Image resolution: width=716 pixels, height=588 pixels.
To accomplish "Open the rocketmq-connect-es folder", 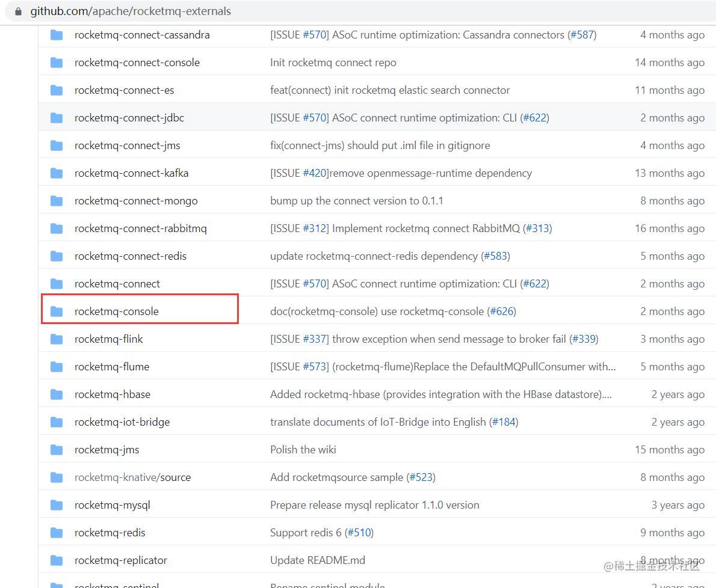I will 124,90.
